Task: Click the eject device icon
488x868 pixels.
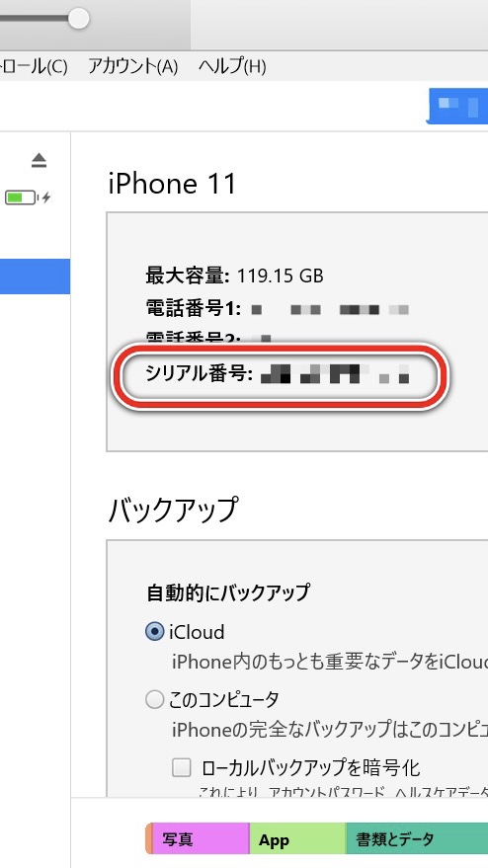Action: pyautogui.click(x=39, y=161)
